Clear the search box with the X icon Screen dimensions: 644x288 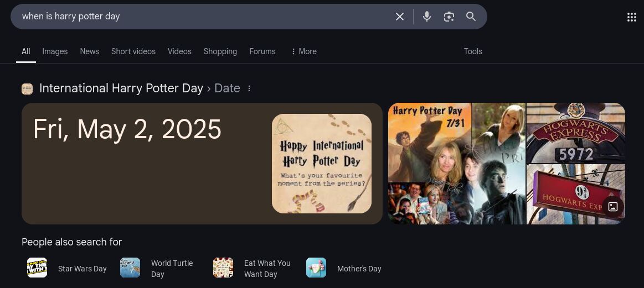pos(400,17)
